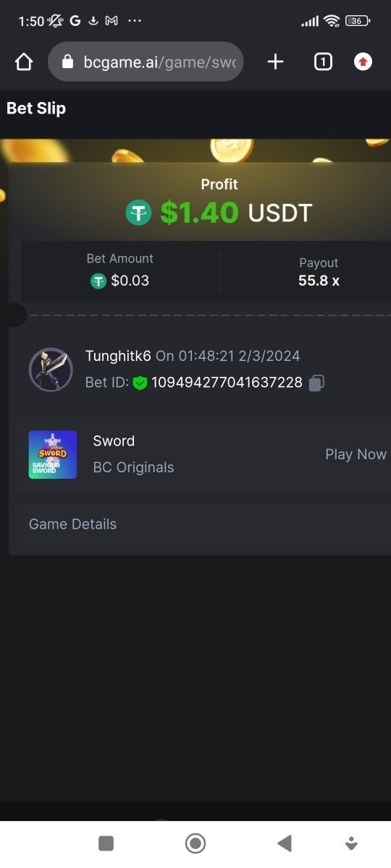Viewport: 391px width, 868px height.
Task: Tap the Tunghitk6 username link
Action: [x=118, y=356]
